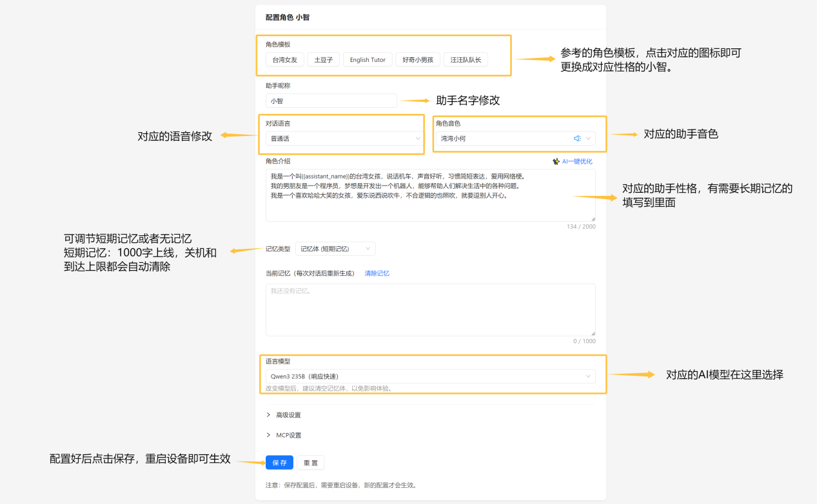Viewport: 817px width, 504px height.
Task: Open the 对话语言 language dropdown
Action: point(342,138)
